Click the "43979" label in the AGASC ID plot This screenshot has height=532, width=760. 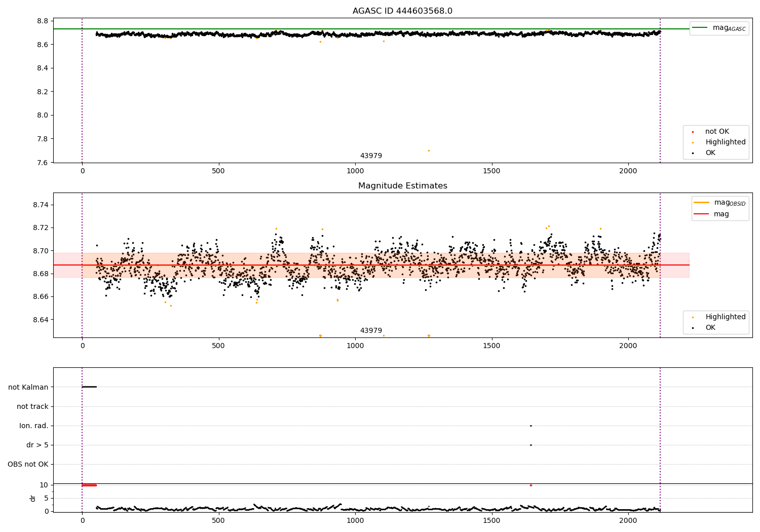pos(371,156)
